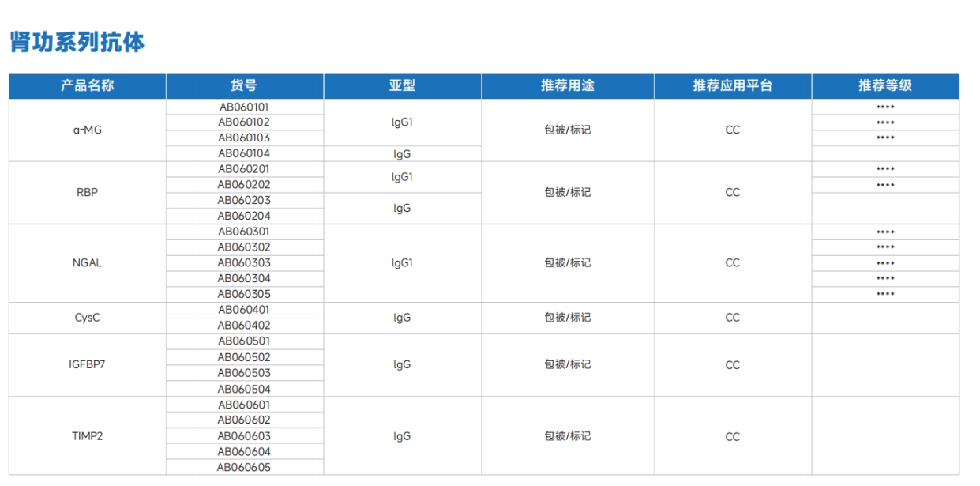Click catalog number AB060504
The height and width of the screenshot is (486, 980).
[x=244, y=389]
